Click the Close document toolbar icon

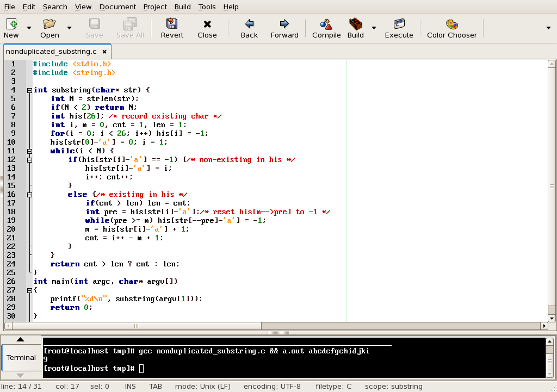point(207,24)
